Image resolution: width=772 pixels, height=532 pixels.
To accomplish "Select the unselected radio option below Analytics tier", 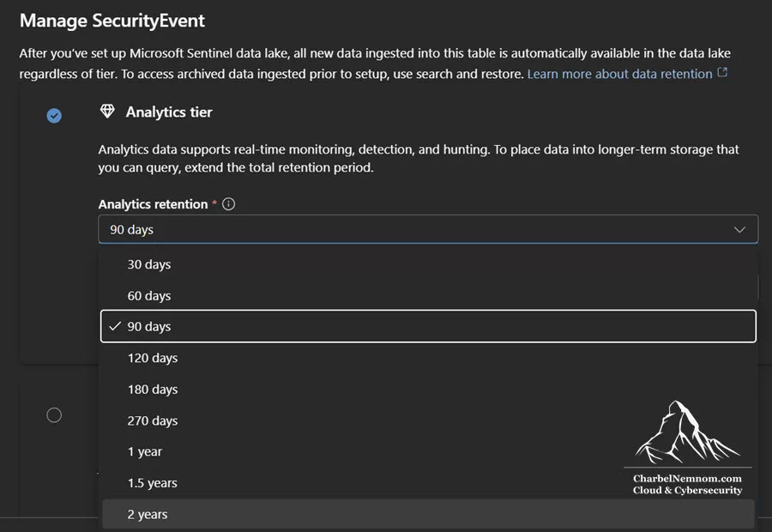I will tap(54, 415).
